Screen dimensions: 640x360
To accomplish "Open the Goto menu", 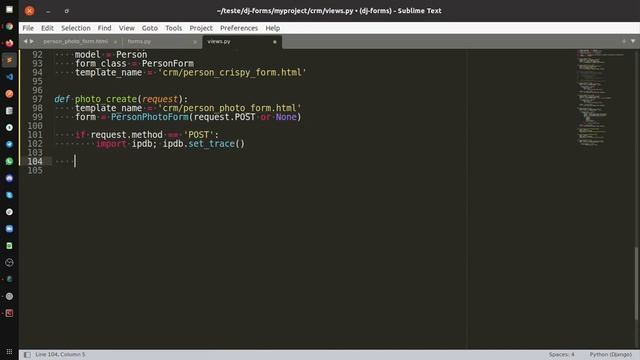I will click(x=150, y=28).
